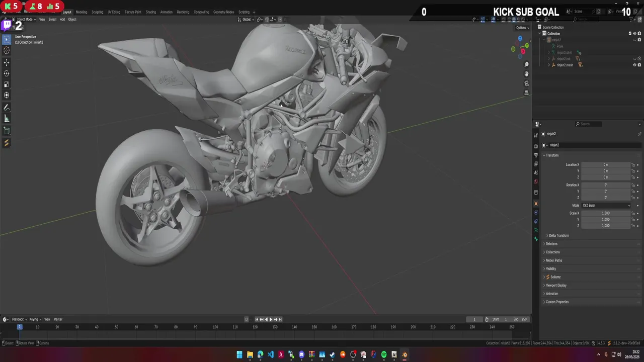644x362 pixels.
Task: Switch perspective/orthographic grid icon
Action: [526, 93]
